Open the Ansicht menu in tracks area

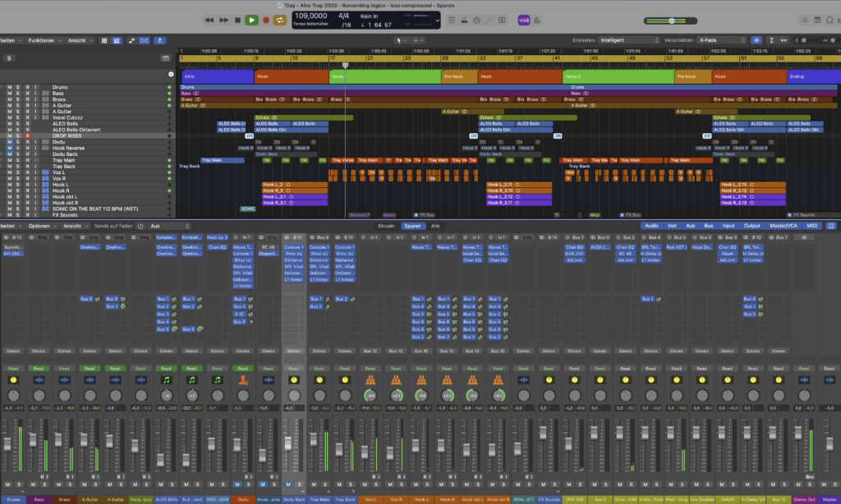80,41
